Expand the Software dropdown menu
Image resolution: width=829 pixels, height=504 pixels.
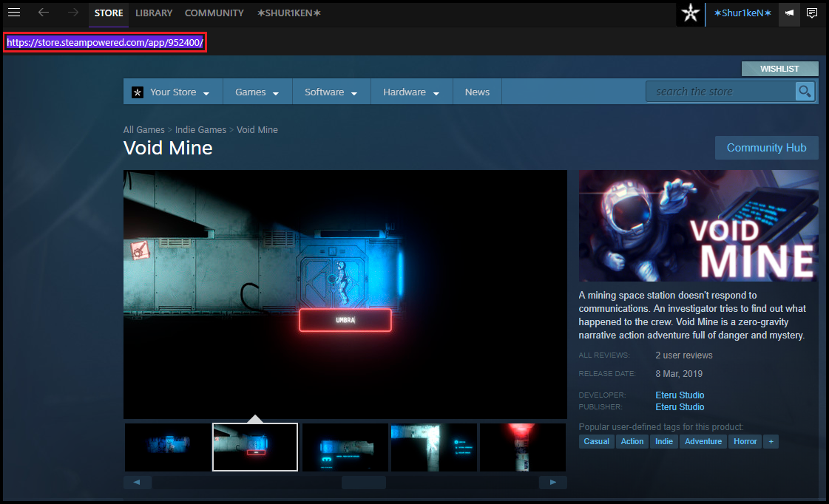coord(331,92)
